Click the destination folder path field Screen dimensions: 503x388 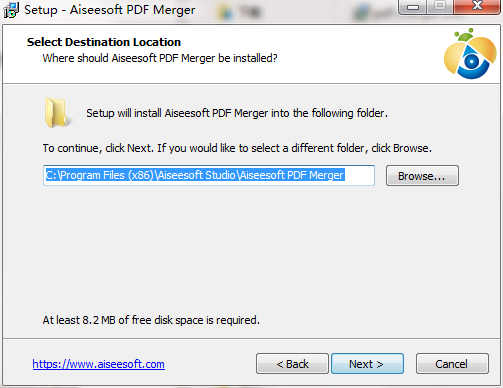click(209, 175)
